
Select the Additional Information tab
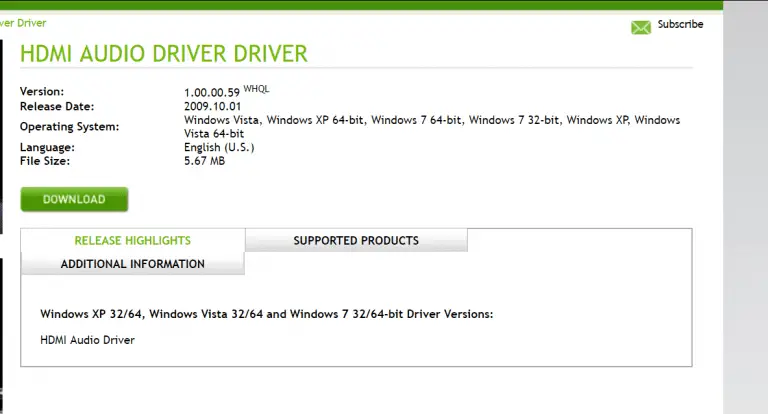(x=133, y=264)
